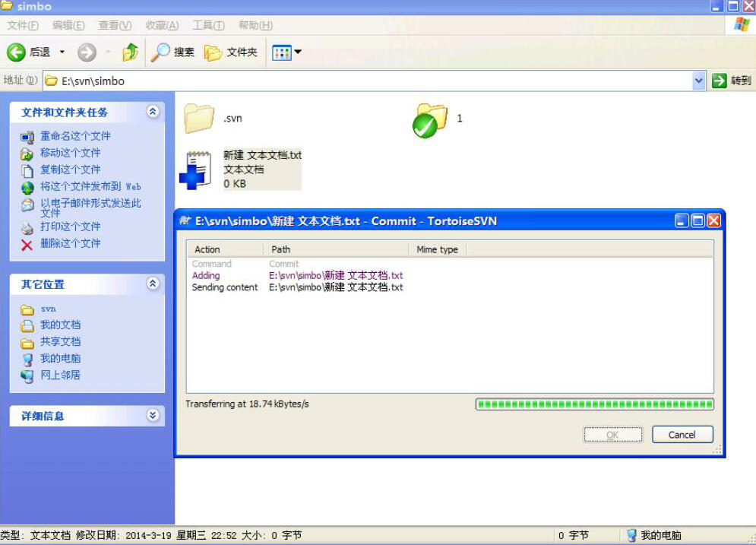This screenshot has width=756, height=545.
Task: Click Transferring at 18.74 kBytes/s status text
Action: coord(247,404)
